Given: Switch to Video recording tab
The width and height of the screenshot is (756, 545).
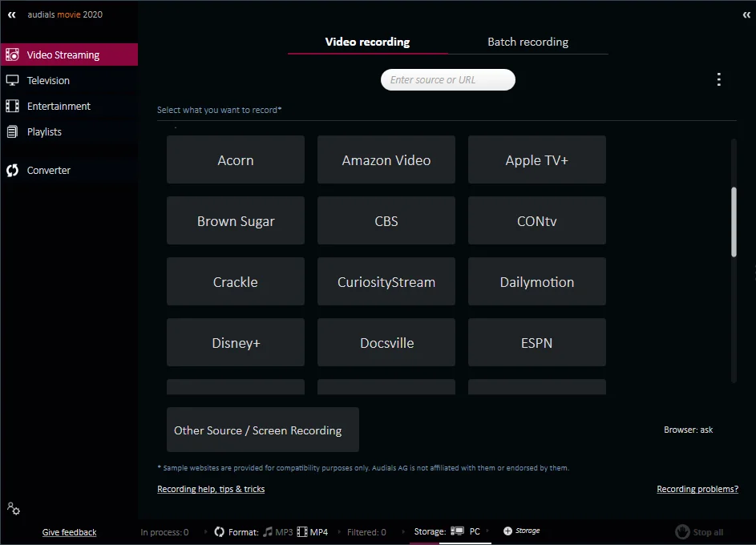Looking at the screenshot, I should click(x=367, y=42).
